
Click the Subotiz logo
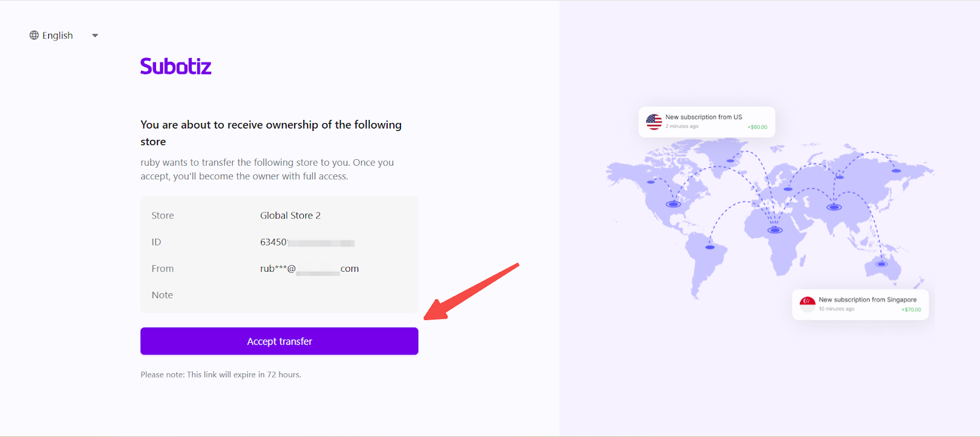[x=176, y=66]
